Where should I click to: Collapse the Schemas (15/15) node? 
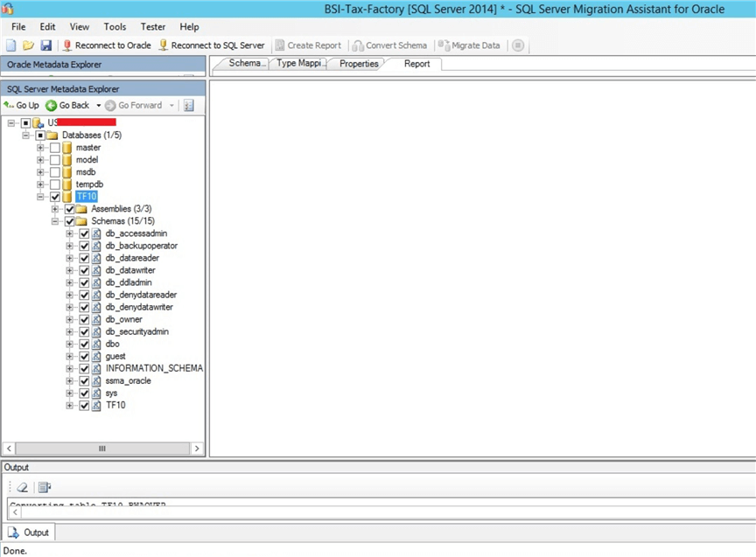[54, 221]
